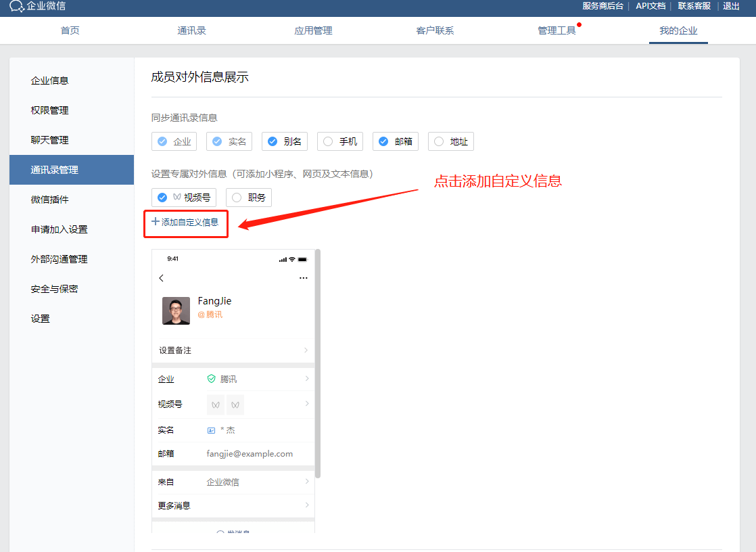Click the green verified shield icon by 腾讯
Viewport: 756px width, 552px height.
[211, 379]
